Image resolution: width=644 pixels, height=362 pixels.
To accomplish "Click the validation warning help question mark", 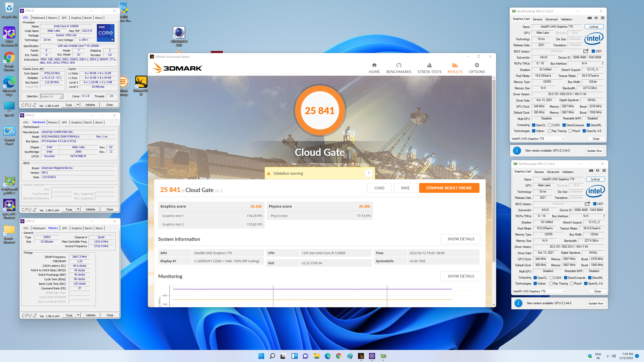I will pyautogui.click(x=369, y=173).
